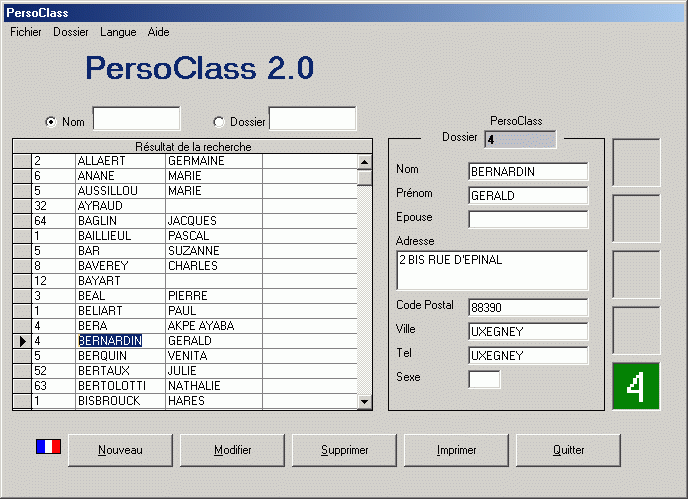
Task: Open the Aide menu
Action: pyautogui.click(x=158, y=32)
